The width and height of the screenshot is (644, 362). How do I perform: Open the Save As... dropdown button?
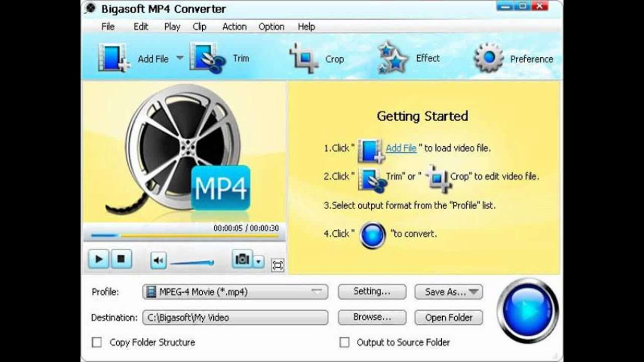coord(449,292)
